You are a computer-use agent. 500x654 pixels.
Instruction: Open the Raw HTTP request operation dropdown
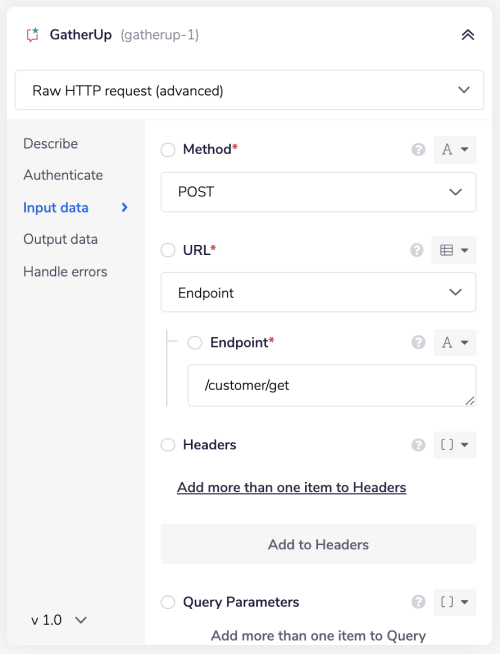click(x=249, y=90)
